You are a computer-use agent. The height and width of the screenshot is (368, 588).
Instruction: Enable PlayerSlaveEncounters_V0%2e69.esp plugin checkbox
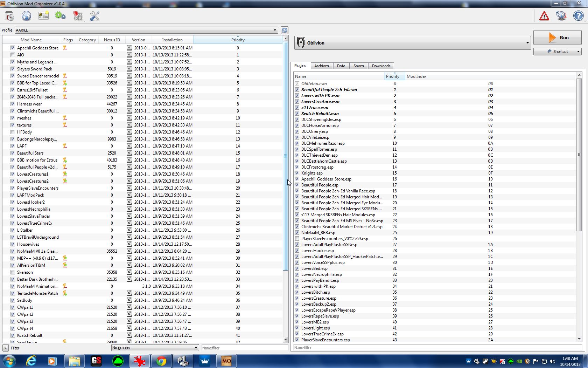click(x=297, y=239)
